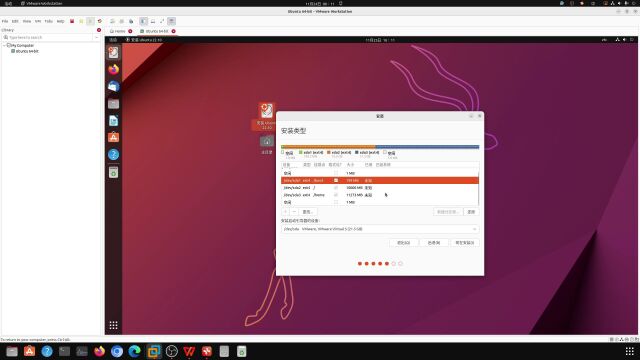The height and width of the screenshot is (360, 640).
Task: Open Help from the guest Ubuntu dock
Action: pos(113,155)
